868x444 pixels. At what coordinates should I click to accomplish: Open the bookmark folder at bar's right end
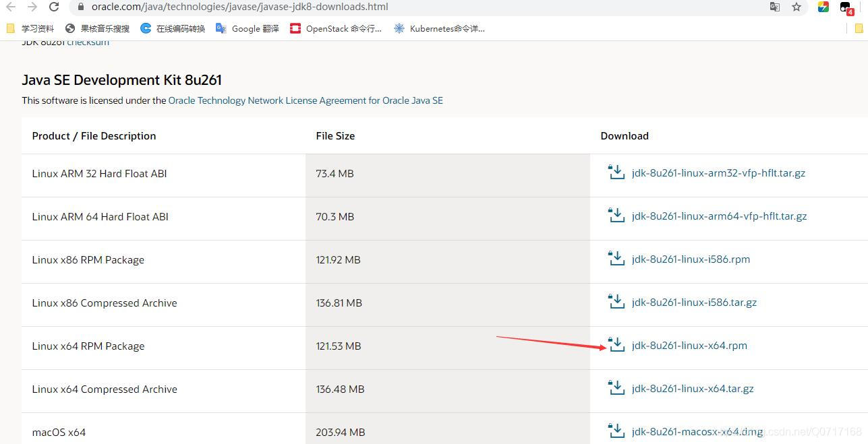pos(859,28)
